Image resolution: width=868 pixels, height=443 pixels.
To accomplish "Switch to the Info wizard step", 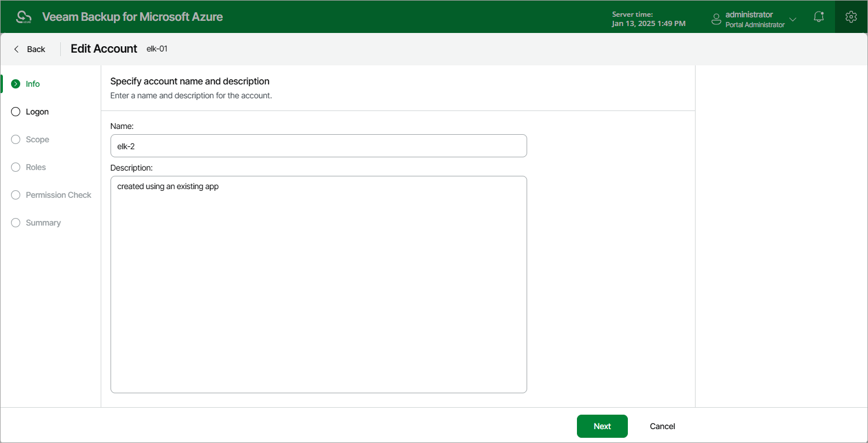I will (x=32, y=84).
